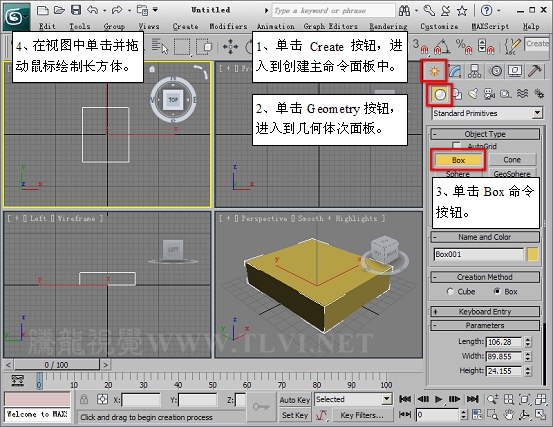Open the Selected key filter dropdown
The width and height of the screenshot is (553, 427).
tap(353, 399)
